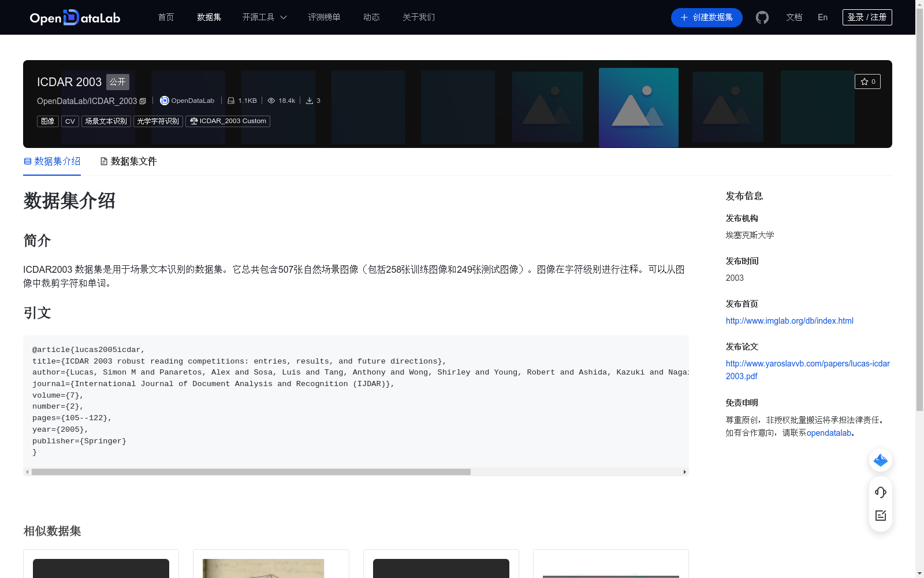This screenshot has height=578, width=924.
Task: Switch language to En
Action: [x=822, y=17]
